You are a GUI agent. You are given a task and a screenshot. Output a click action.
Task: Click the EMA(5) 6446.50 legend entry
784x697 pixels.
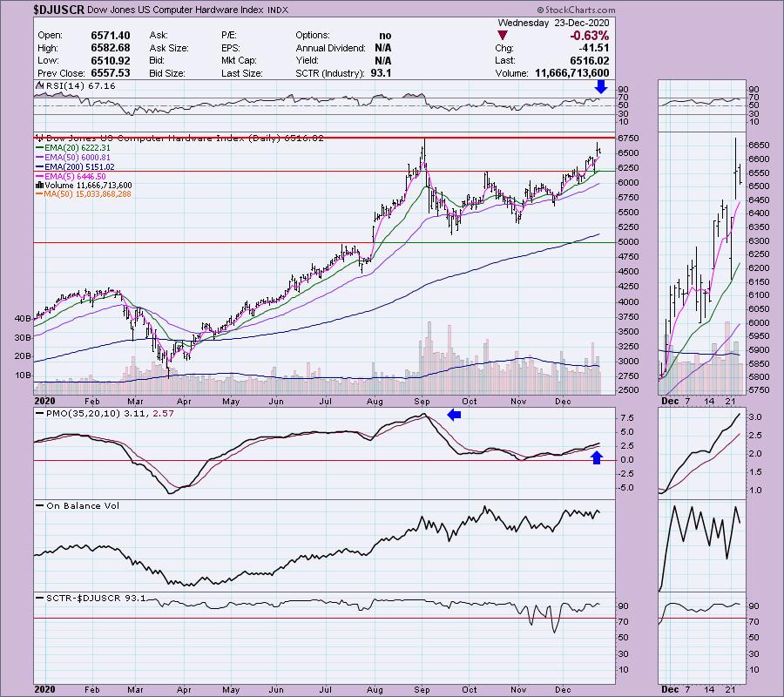click(76, 177)
